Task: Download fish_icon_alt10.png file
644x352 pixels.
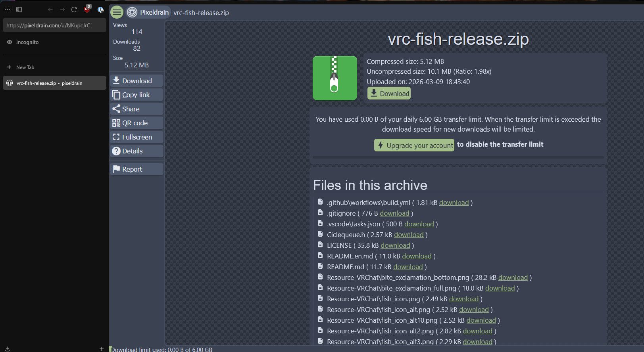Action: pyautogui.click(x=481, y=320)
